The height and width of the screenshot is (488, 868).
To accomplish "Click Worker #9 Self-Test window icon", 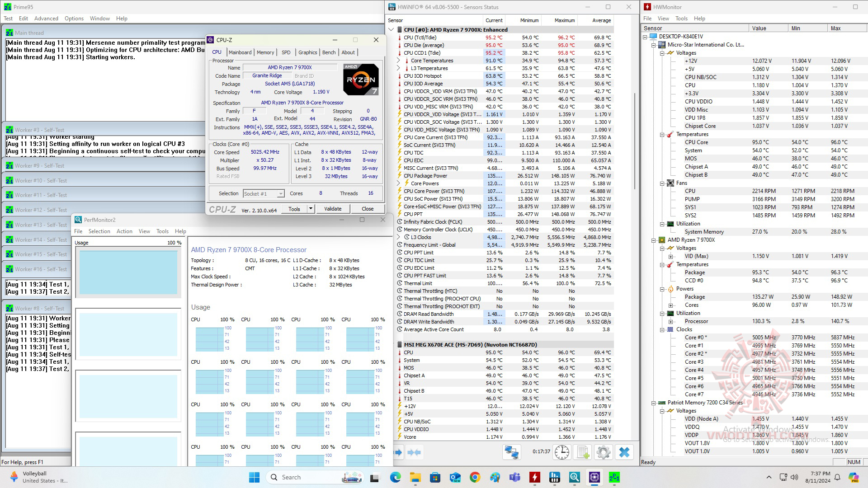I will (9, 166).
